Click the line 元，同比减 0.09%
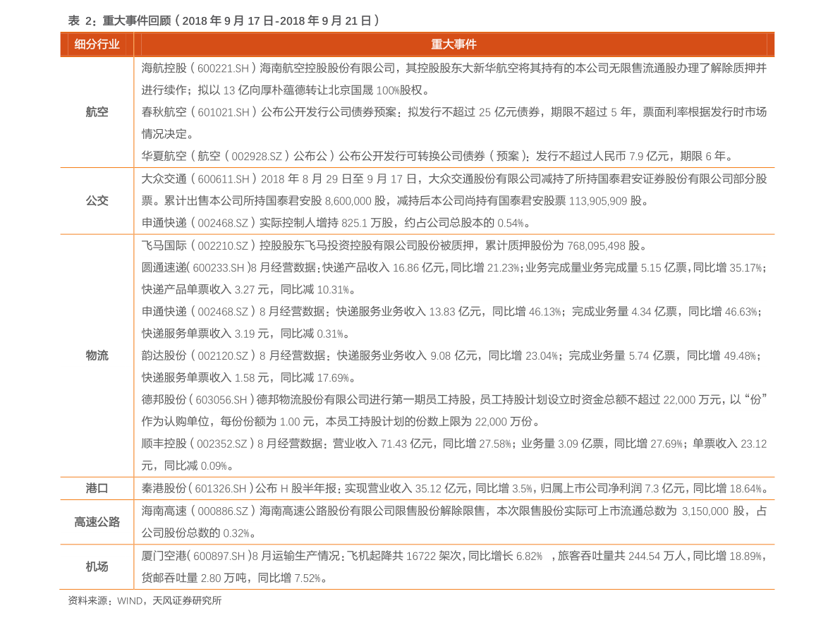 pyautogui.click(x=188, y=466)
